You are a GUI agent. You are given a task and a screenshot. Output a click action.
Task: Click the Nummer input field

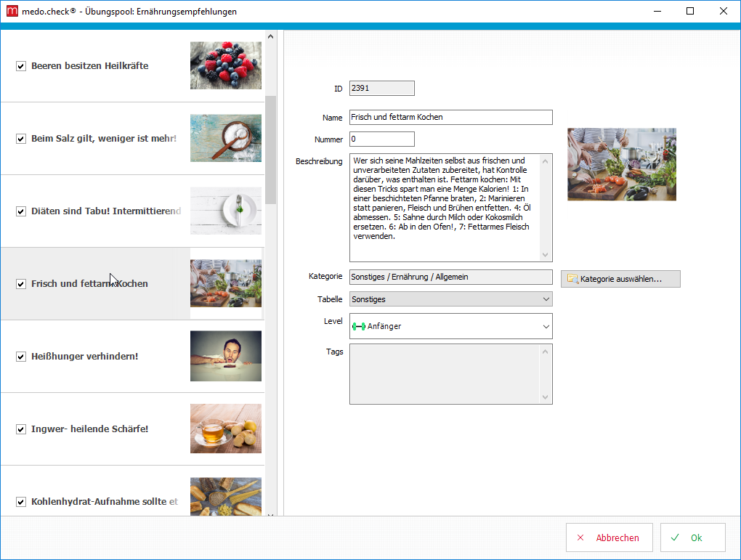point(382,139)
